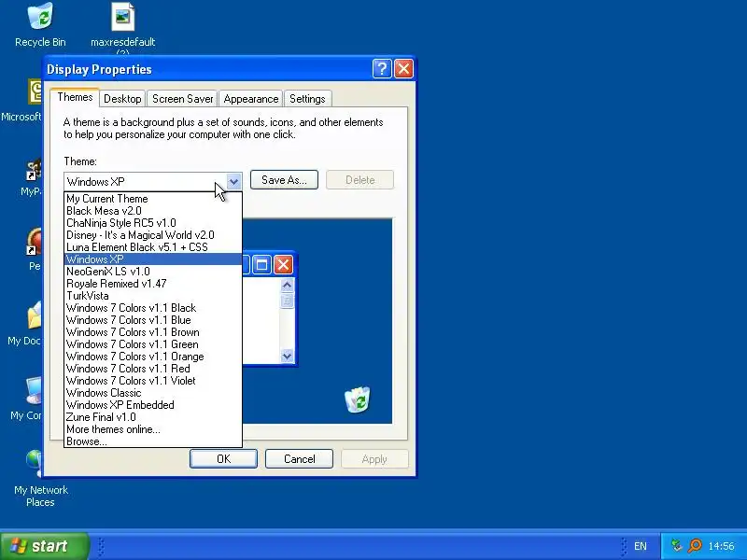Select Windows 7 Colors v1.1 Green
Screen dimensions: 747x560
coord(153,344)
